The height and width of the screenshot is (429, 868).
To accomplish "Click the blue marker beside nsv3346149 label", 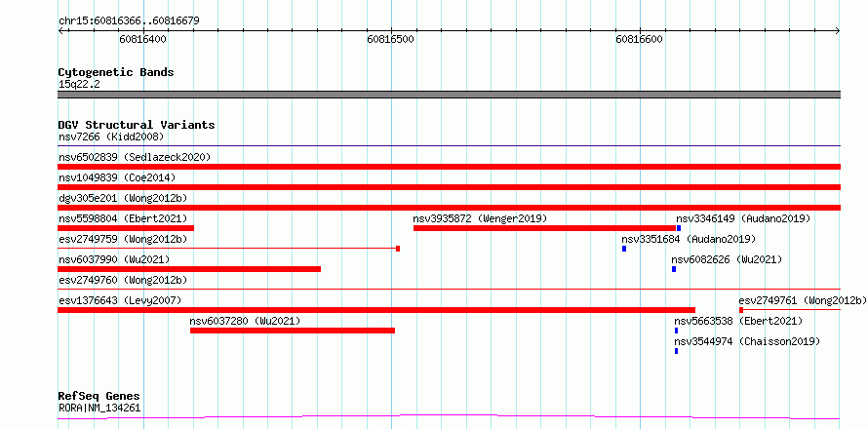I will pos(679,228).
